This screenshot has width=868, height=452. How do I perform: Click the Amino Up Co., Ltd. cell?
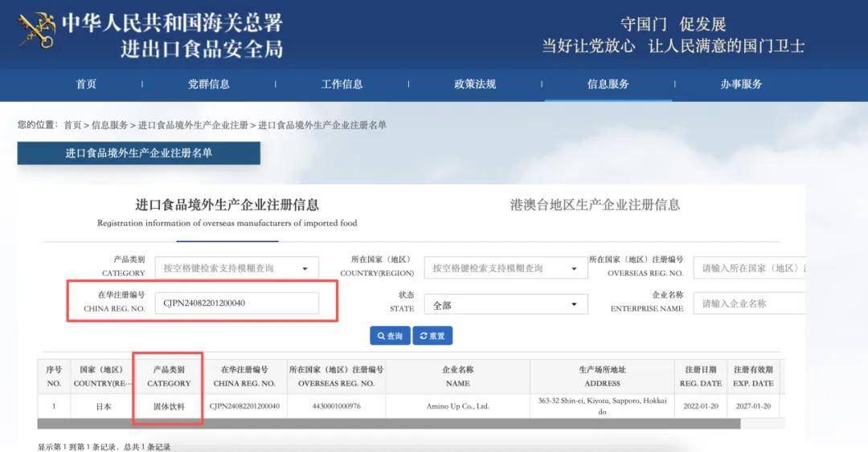click(458, 406)
